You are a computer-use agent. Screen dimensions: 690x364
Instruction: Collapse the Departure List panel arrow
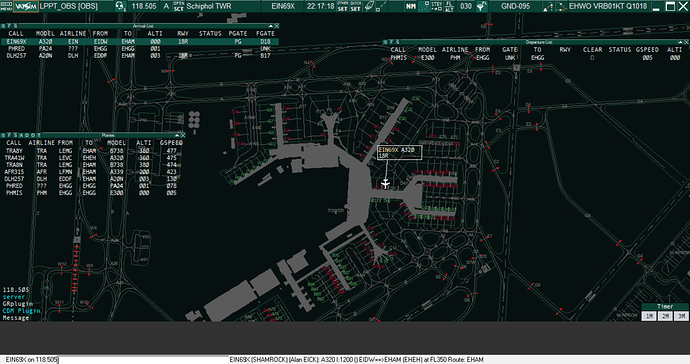pos(680,42)
